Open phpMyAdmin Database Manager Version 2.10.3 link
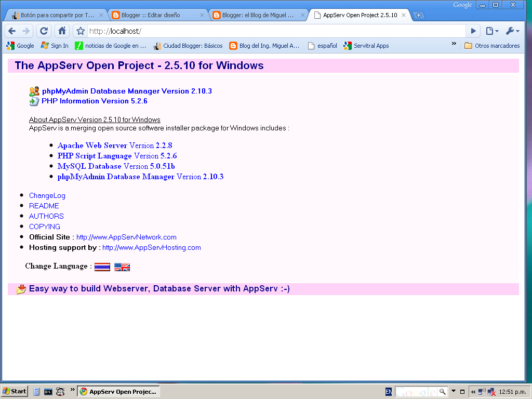 click(x=127, y=91)
